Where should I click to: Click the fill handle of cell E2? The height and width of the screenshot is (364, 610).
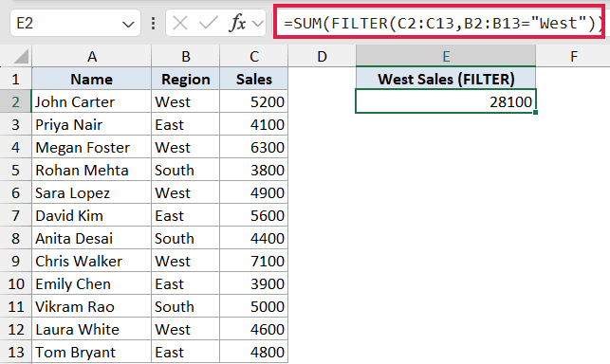[536, 113]
